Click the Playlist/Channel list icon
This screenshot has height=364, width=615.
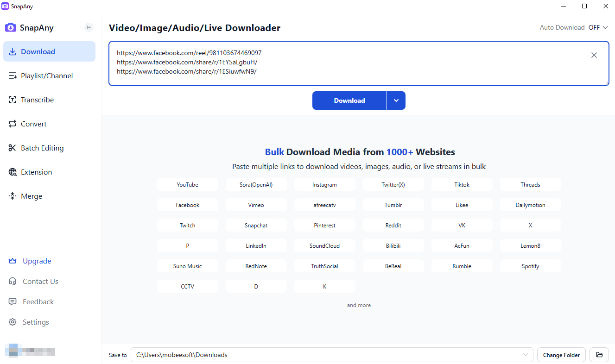(13, 76)
